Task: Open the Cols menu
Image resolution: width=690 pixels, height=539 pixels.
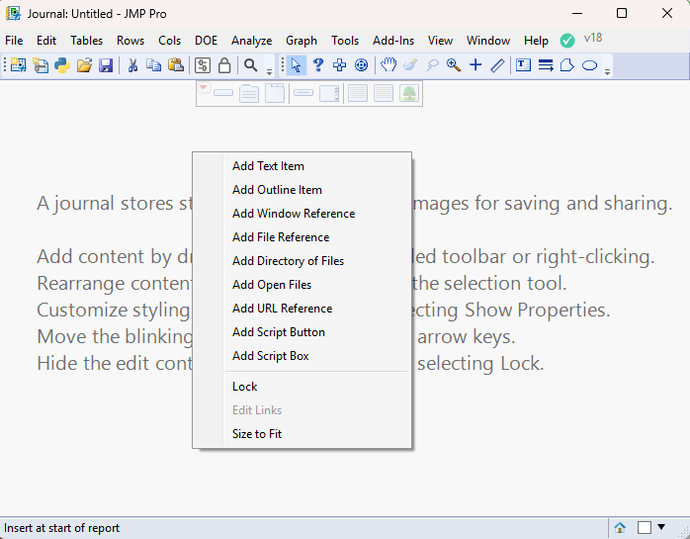Action: pos(169,40)
